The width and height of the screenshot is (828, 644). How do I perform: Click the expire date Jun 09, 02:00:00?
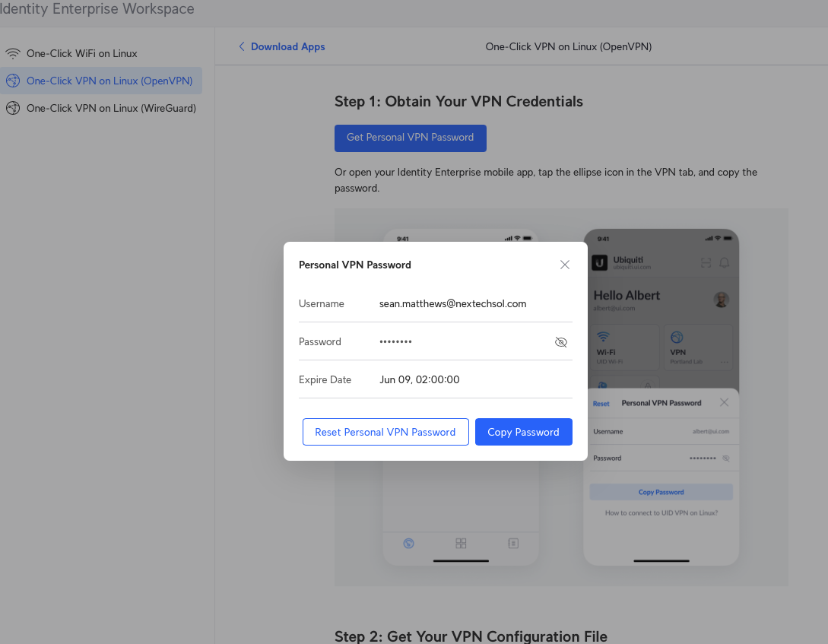pos(419,379)
